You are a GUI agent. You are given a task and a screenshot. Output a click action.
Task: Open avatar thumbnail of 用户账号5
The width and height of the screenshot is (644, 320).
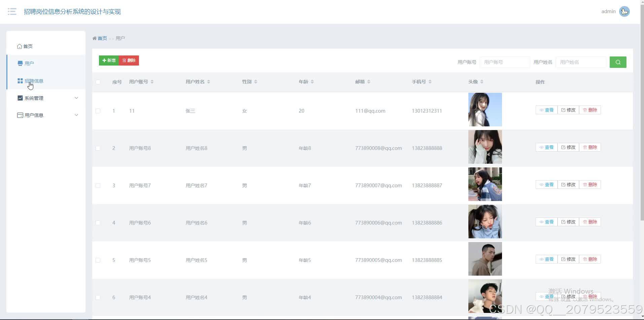click(x=485, y=259)
